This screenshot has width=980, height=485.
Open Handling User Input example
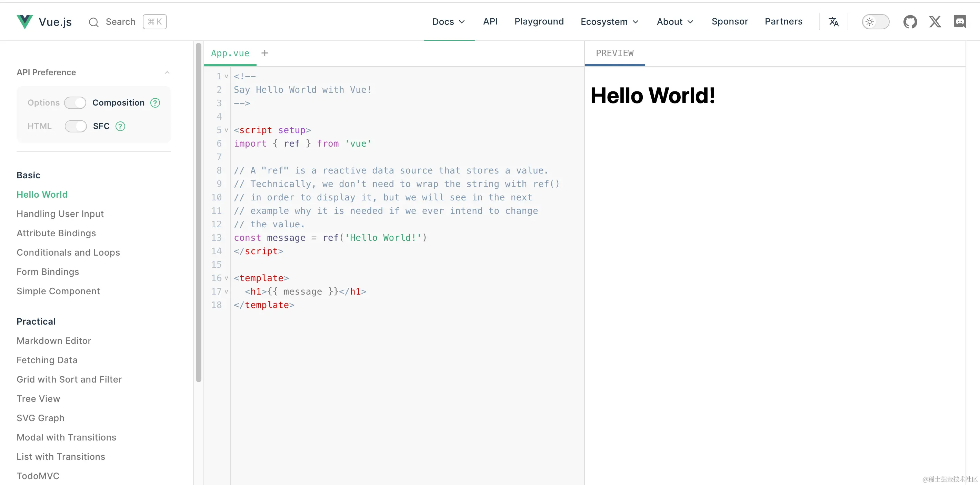coord(60,214)
